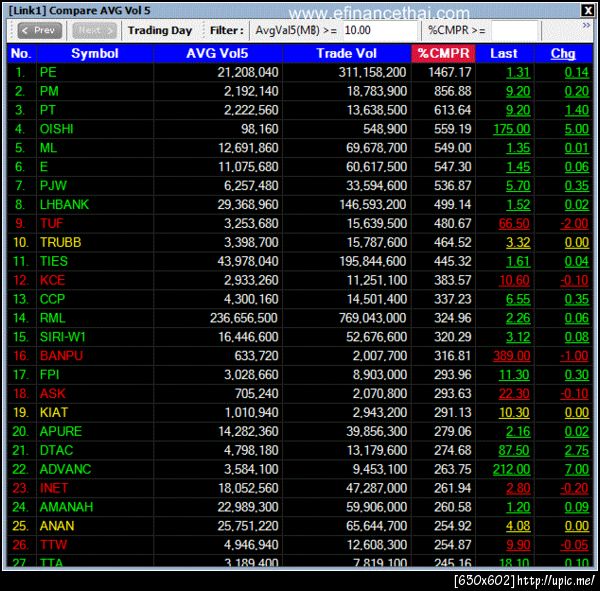Viewport: 600px width, 591px height.
Task: Click the Chg column header link
Action: (563, 53)
